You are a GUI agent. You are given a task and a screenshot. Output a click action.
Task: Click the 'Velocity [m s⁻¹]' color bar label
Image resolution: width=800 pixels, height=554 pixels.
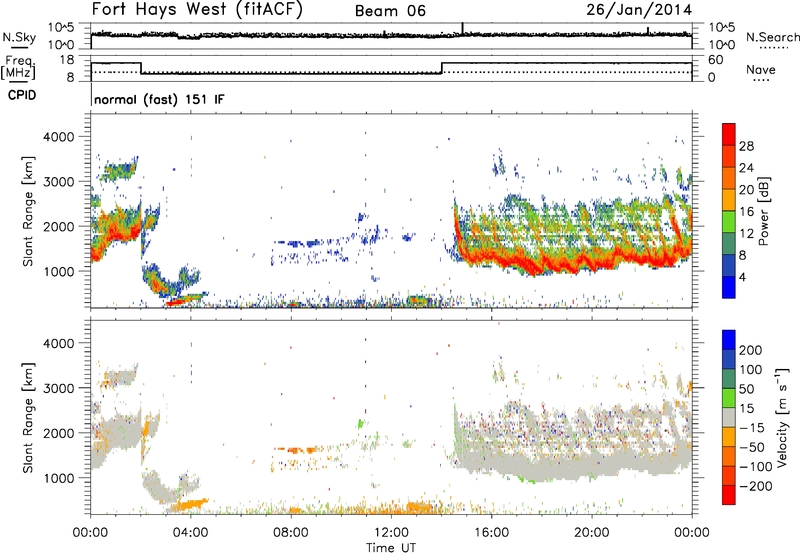click(782, 417)
